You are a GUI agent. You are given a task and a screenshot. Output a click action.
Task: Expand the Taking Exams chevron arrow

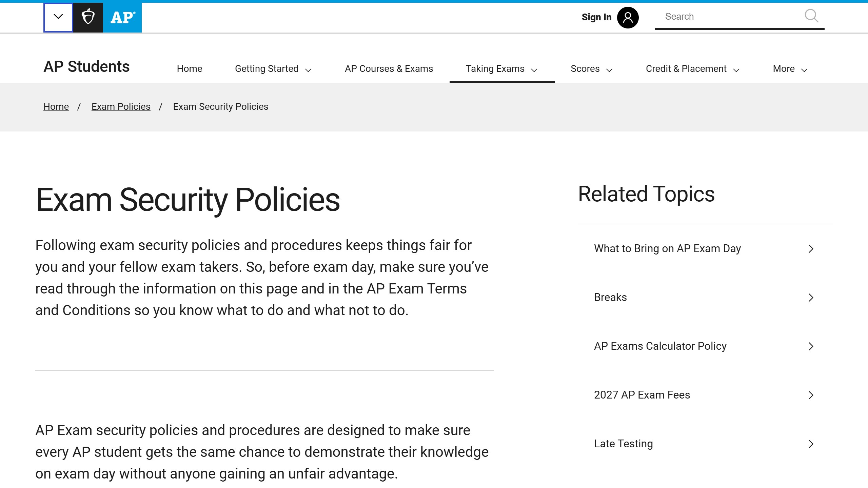click(534, 70)
